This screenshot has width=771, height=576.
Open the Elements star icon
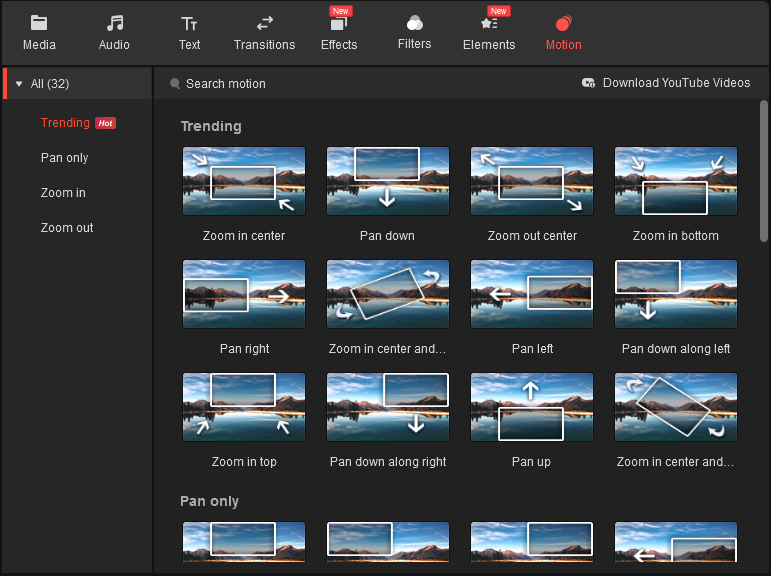tap(489, 23)
